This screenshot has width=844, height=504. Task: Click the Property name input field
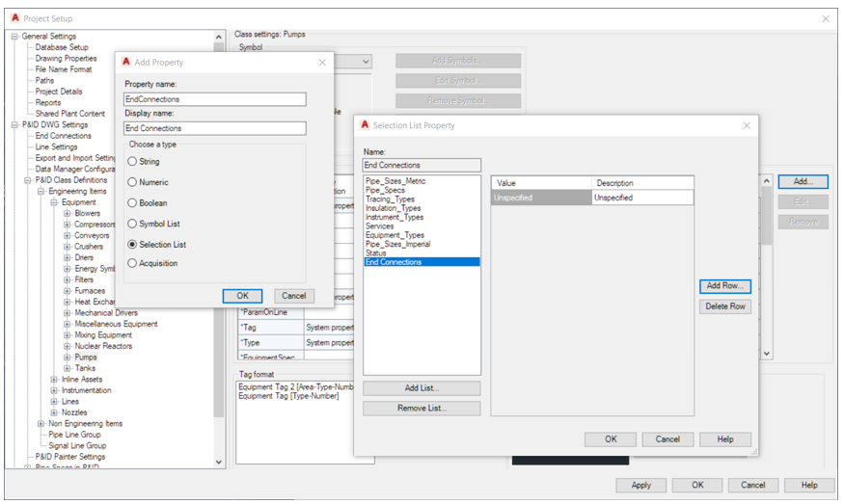click(x=215, y=99)
